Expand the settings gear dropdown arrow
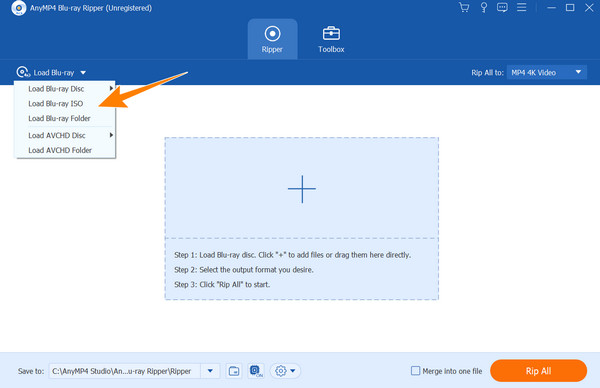The height and width of the screenshot is (388, 600). (x=293, y=371)
